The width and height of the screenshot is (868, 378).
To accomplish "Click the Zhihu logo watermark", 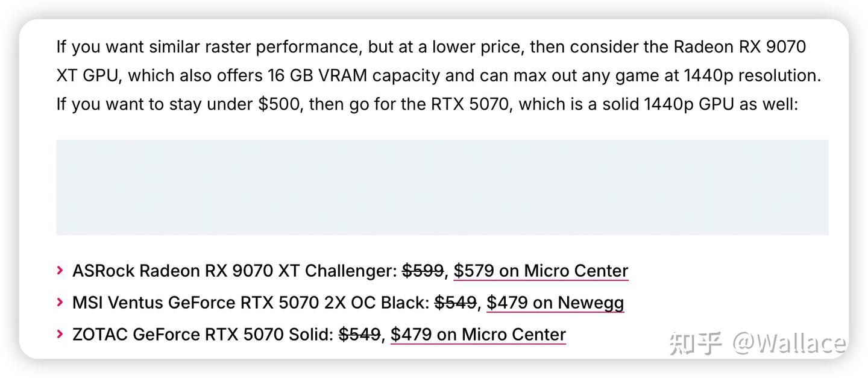I will click(x=695, y=342).
